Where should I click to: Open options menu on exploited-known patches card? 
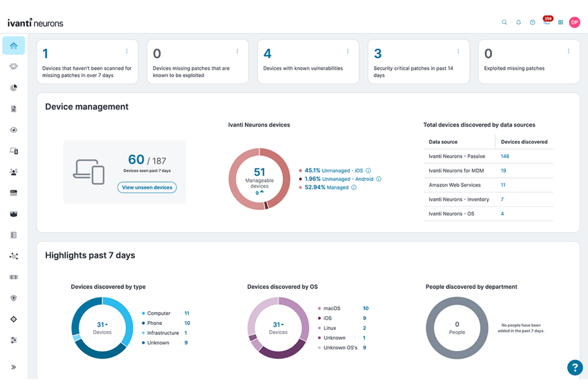[237, 51]
